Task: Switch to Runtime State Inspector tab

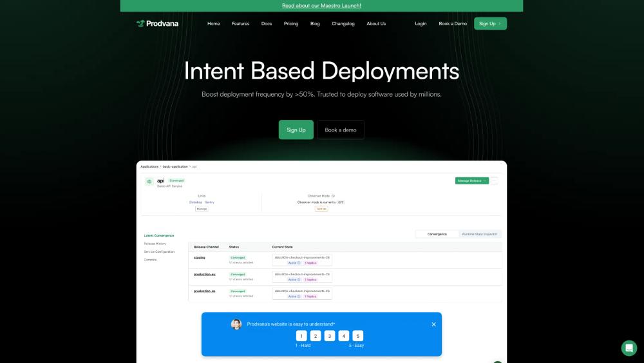Action: (x=480, y=234)
